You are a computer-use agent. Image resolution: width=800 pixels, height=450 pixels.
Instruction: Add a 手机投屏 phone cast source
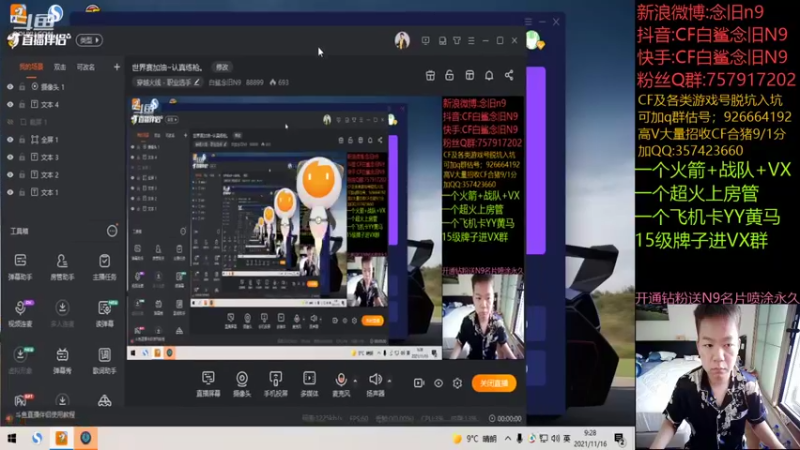click(276, 384)
